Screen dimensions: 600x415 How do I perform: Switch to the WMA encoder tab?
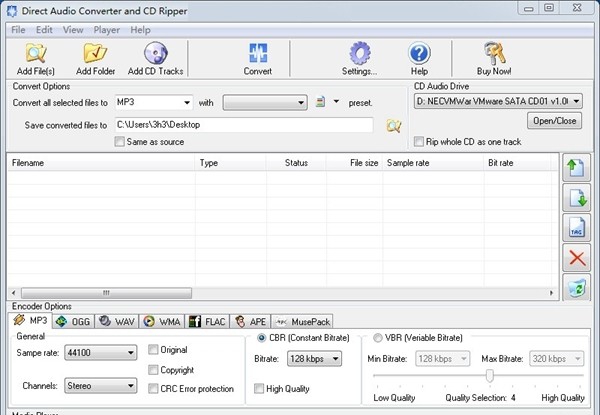click(x=162, y=322)
